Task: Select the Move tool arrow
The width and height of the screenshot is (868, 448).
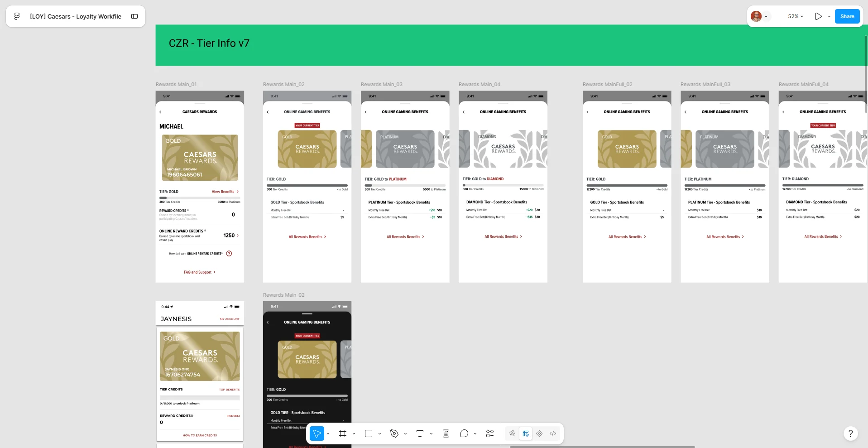Action: tap(317, 434)
